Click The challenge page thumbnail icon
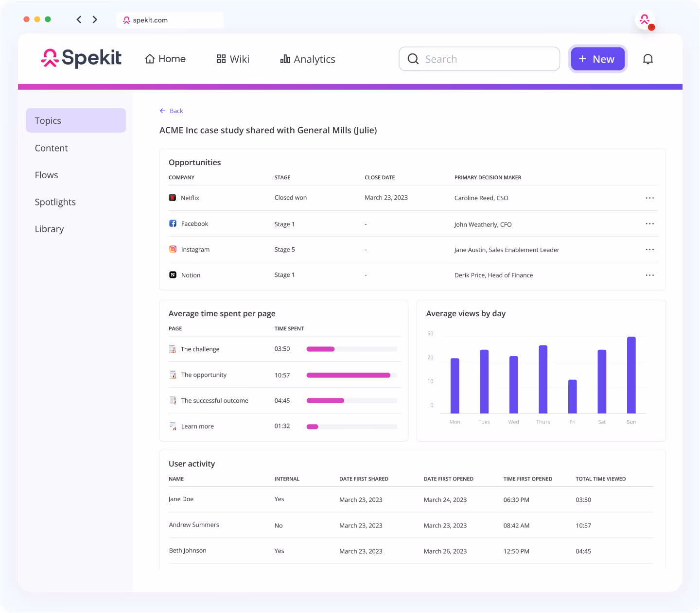The height and width of the screenshot is (613, 700). pyautogui.click(x=173, y=349)
